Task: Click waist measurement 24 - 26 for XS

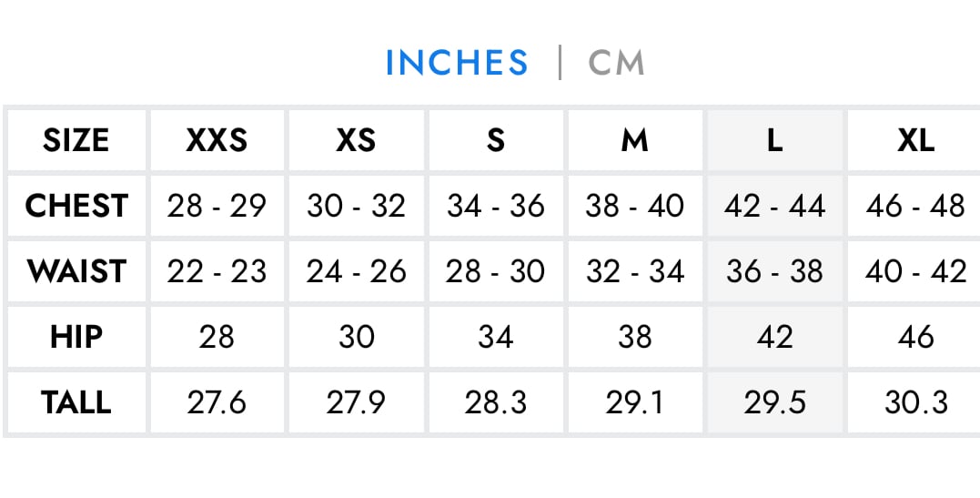Action: 356,271
